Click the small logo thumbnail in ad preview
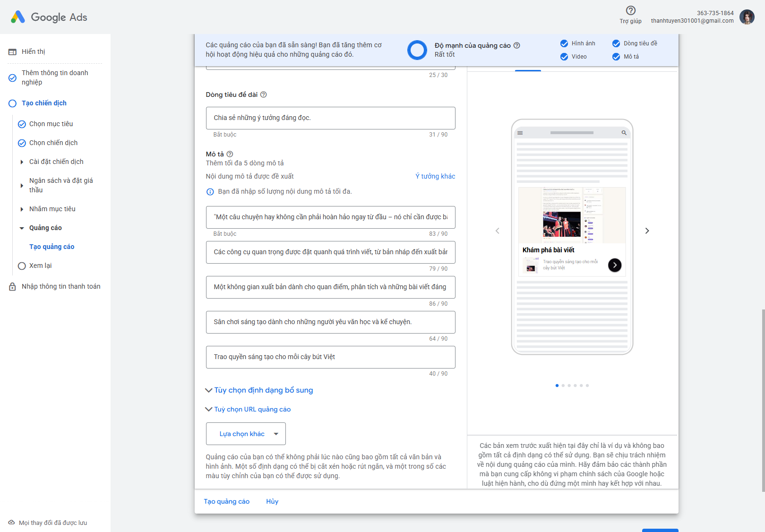 point(531,266)
